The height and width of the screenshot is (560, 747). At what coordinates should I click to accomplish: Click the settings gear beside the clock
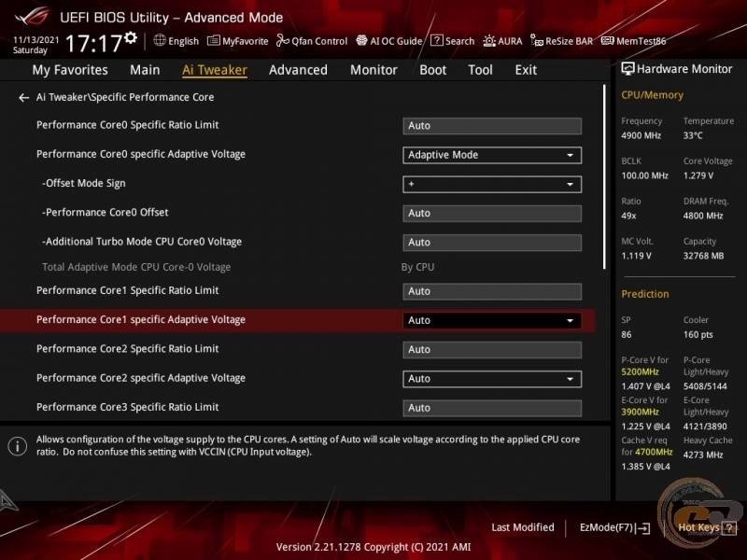[131, 37]
